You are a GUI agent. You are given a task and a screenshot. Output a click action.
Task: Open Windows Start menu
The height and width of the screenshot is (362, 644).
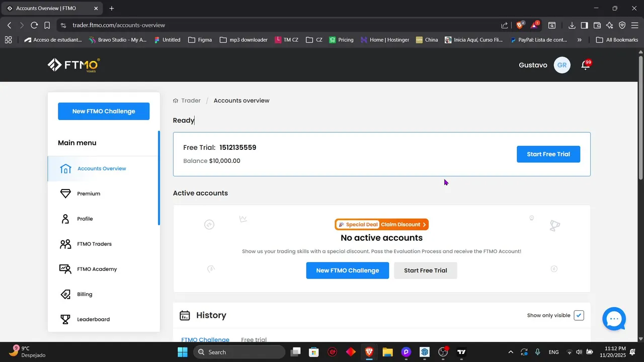[183, 352]
